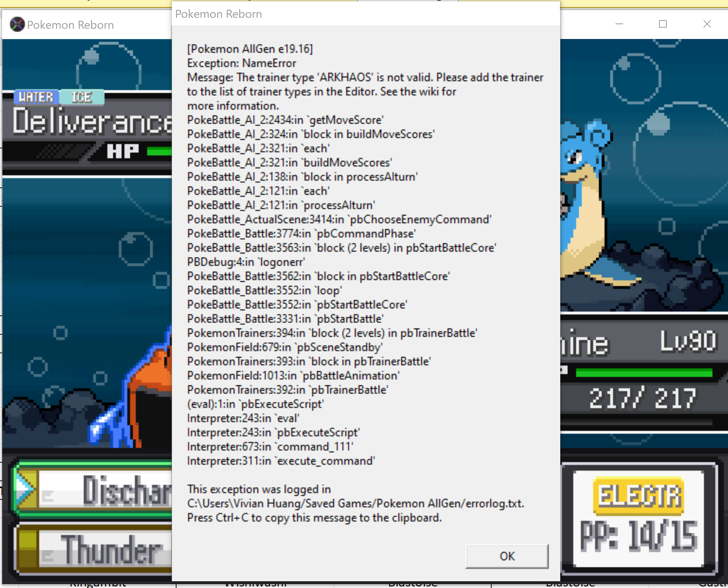Viewport: 728px width, 588px height.
Task: Click the PBDebug:4:in 'logonerr' line
Action: click(x=246, y=262)
